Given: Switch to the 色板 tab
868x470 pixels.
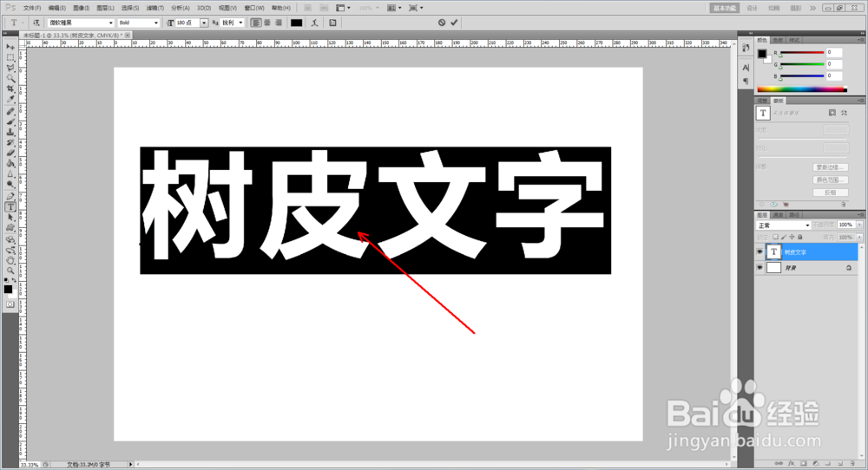Looking at the screenshot, I should pyautogui.click(x=778, y=41).
